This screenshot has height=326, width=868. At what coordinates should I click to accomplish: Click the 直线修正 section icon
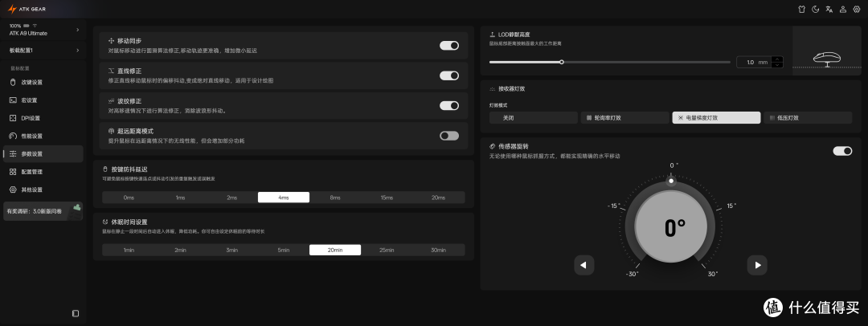click(x=111, y=71)
